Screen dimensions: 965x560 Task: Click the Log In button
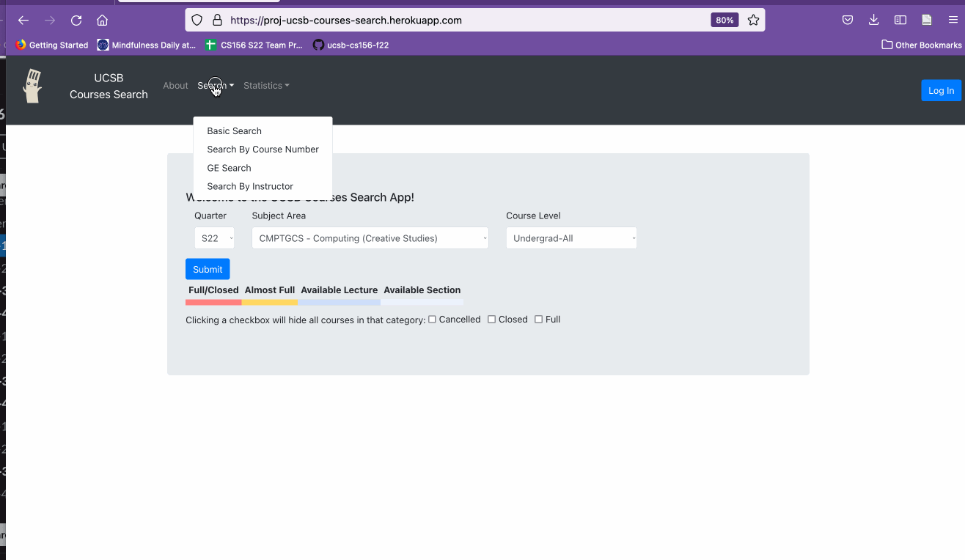pyautogui.click(x=941, y=90)
